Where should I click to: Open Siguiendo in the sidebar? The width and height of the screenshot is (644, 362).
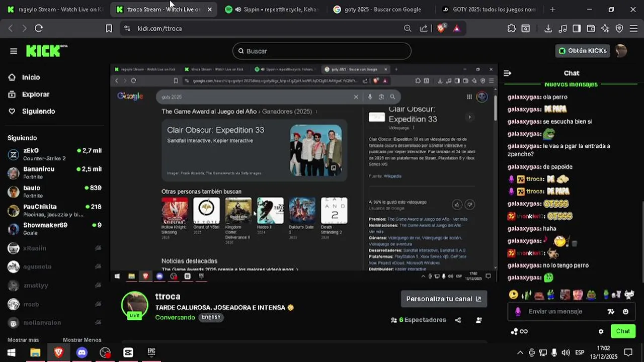pos(38,112)
